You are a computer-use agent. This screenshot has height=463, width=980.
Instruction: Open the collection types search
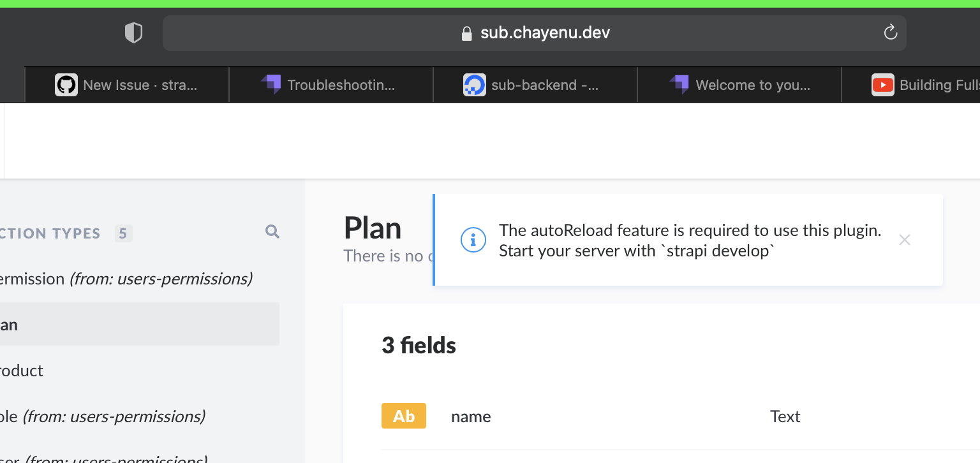coord(272,231)
